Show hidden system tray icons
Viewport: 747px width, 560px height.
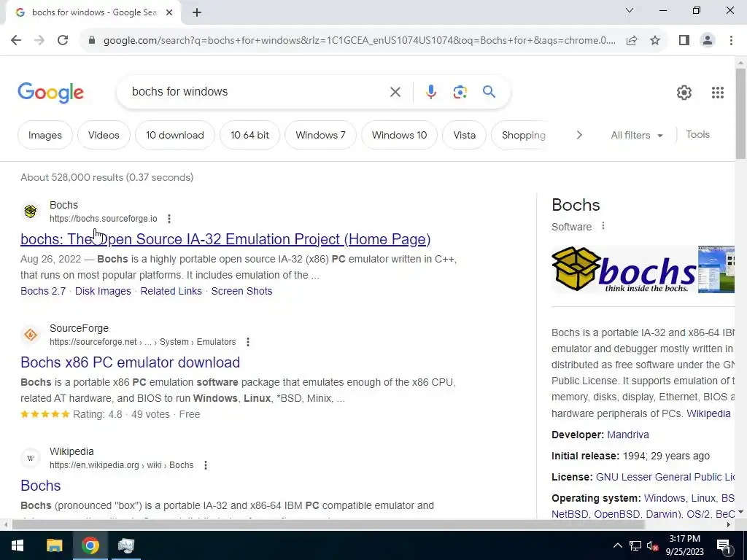pyautogui.click(x=617, y=545)
